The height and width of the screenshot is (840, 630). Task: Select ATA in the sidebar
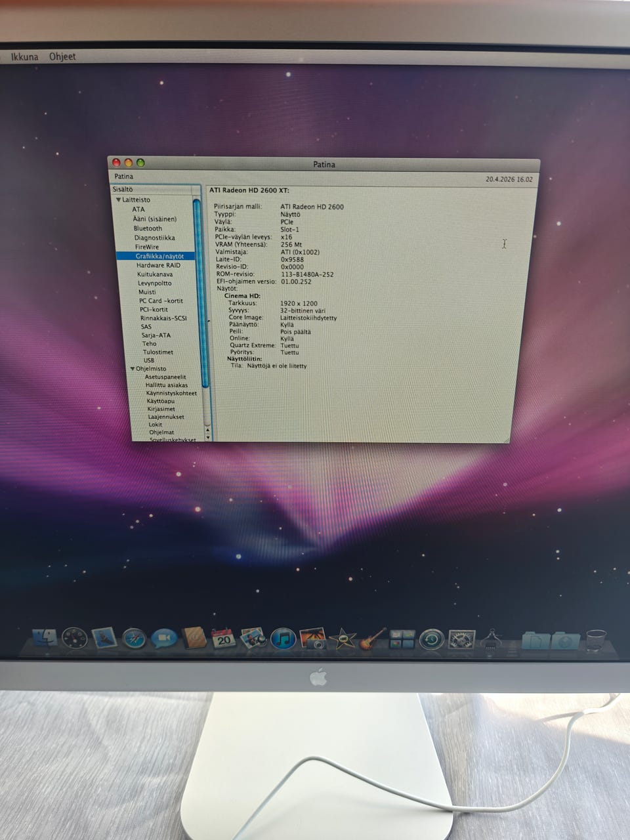(138, 209)
